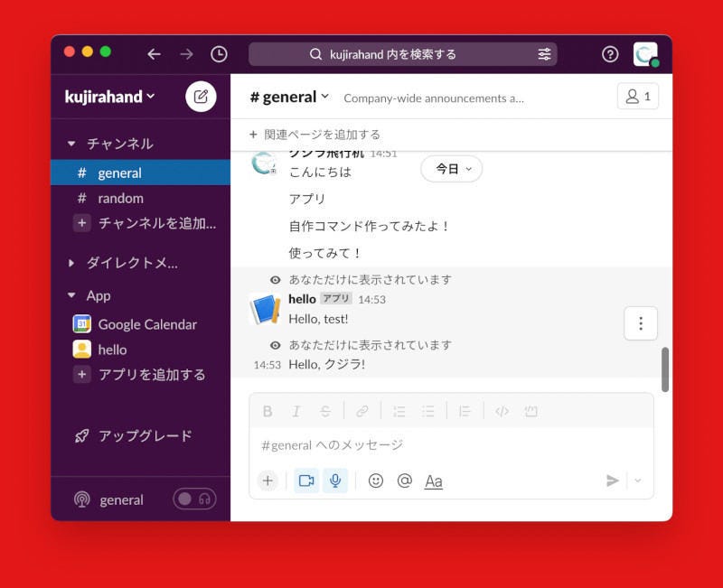Image resolution: width=723 pixels, height=588 pixels.
Task: Click the compose new message icon
Action: point(201,97)
